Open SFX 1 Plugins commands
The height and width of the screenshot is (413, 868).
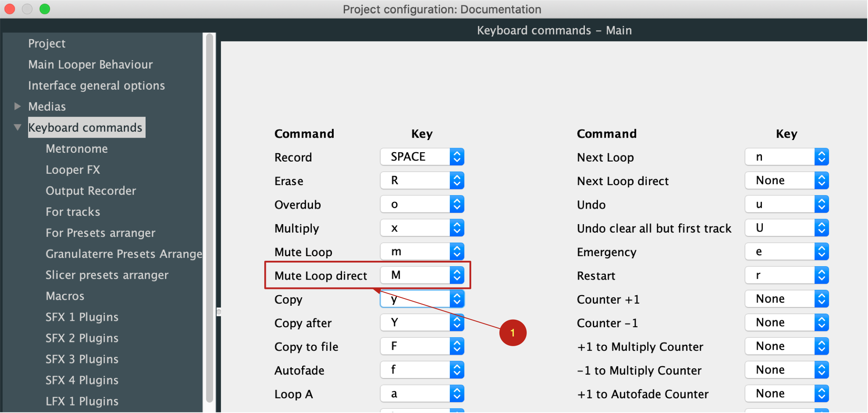coord(82,317)
